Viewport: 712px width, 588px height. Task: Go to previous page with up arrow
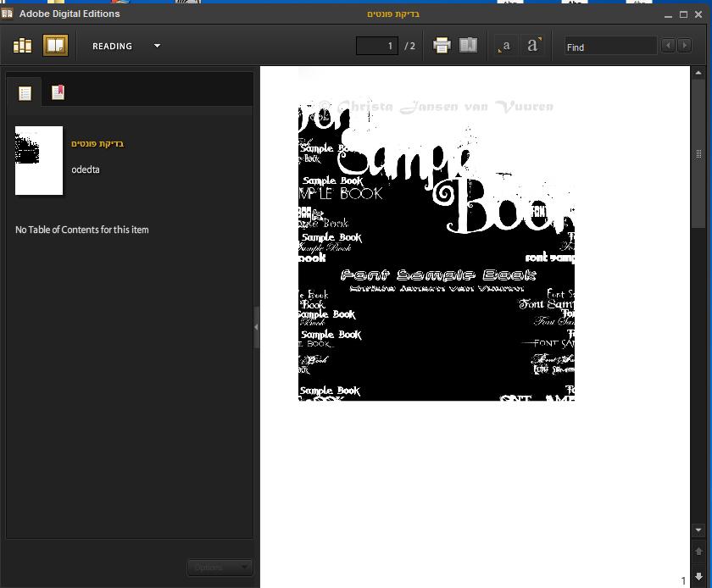click(x=698, y=552)
